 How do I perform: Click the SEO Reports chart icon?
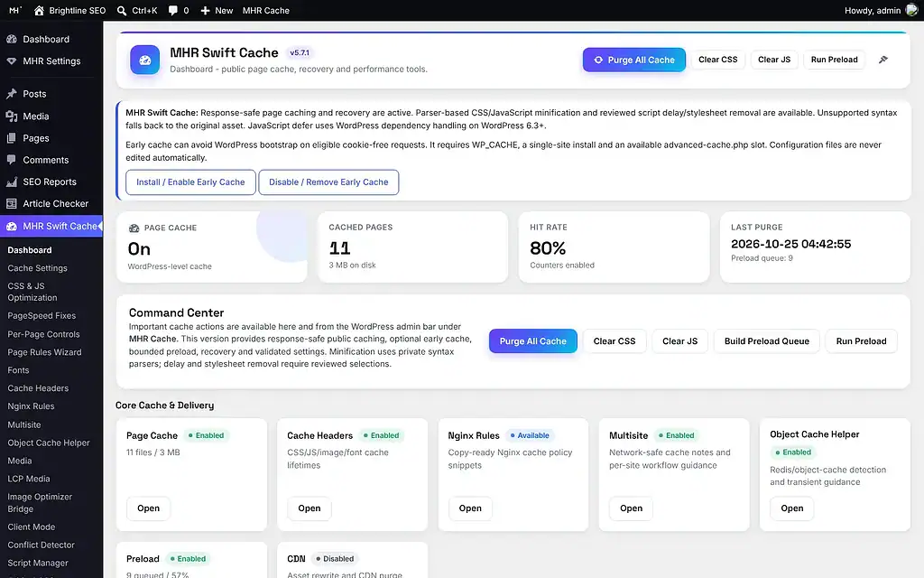pos(11,182)
